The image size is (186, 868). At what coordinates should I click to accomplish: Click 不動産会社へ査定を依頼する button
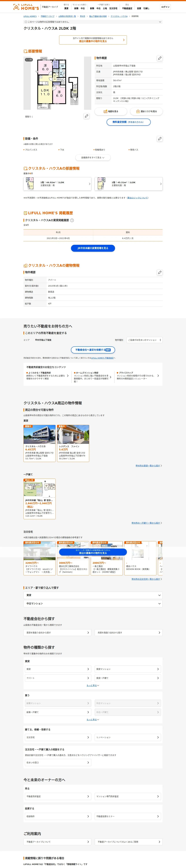click(93, 350)
